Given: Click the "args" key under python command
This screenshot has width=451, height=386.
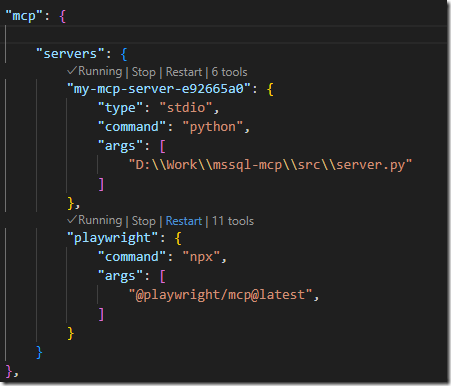Looking at the screenshot, I should [120, 146].
